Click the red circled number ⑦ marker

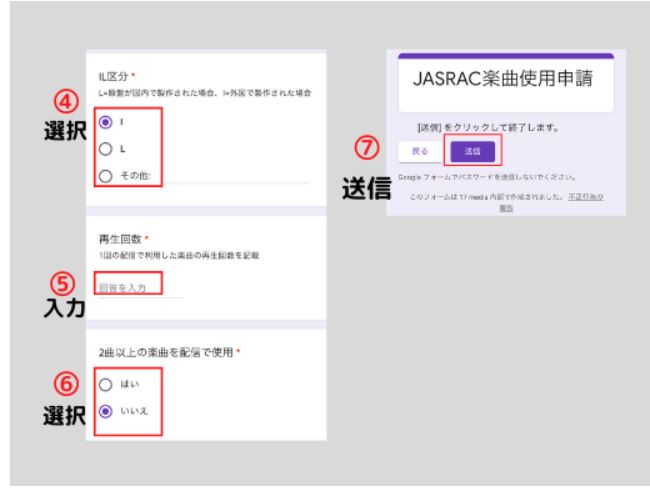(x=367, y=148)
